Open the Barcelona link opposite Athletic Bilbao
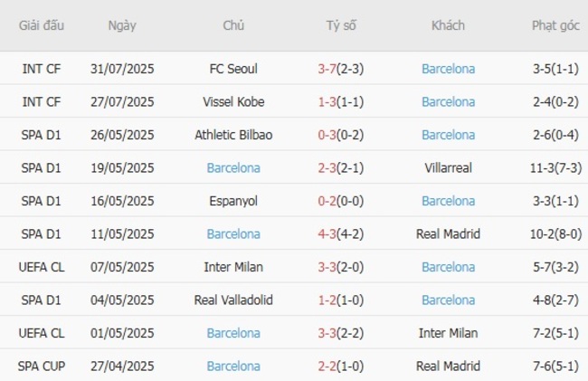The height and width of the screenshot is (381, 588). pos(448,135)
